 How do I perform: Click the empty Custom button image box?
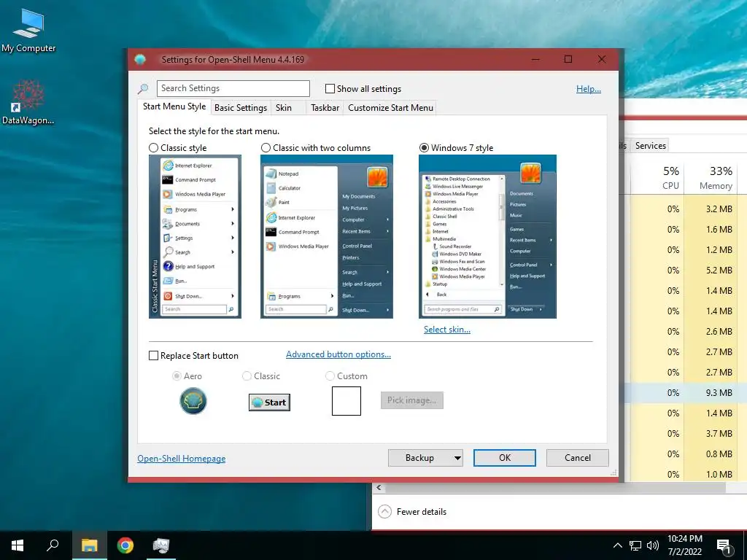pyautogui.click(x=347, y=401)
